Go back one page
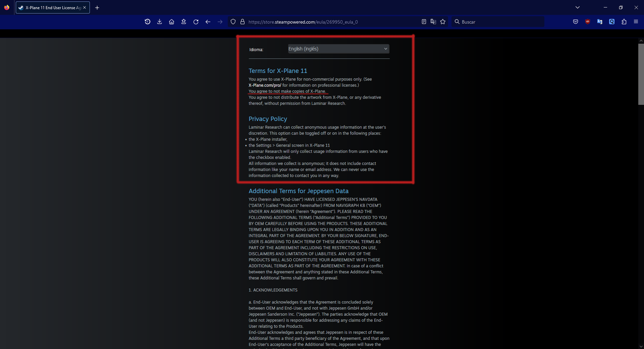This screenshot has width=644, height=349. coord(208,22)
